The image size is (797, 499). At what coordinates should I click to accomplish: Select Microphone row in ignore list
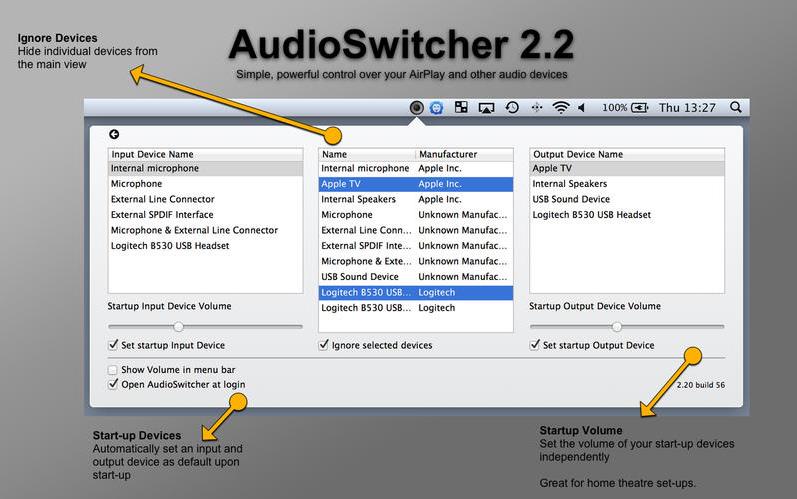[x=416, y=214]
